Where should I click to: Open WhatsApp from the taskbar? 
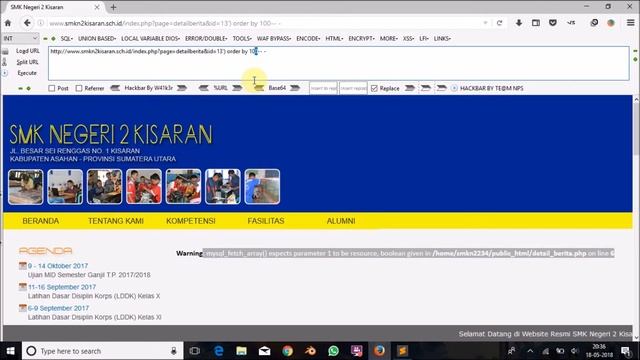tap(333, 351)
